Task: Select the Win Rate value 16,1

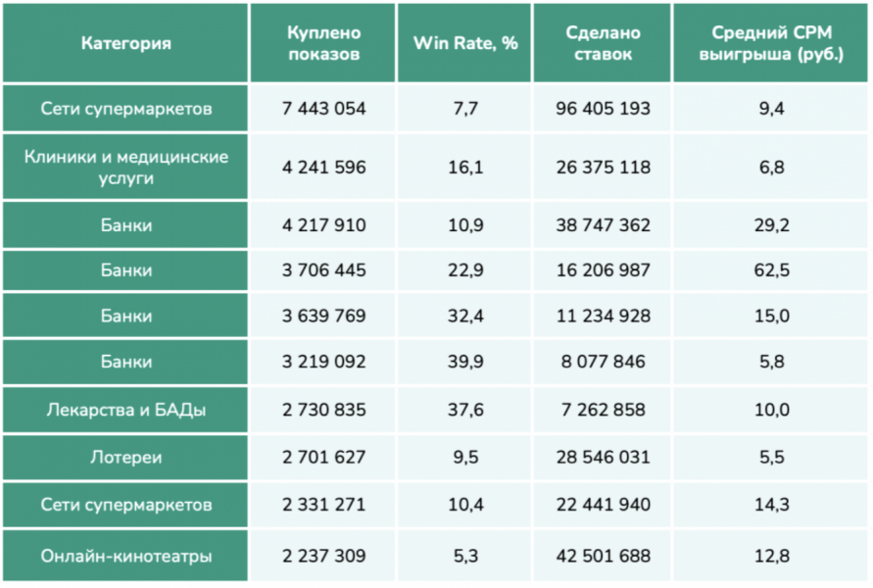Action: pos(464,168)
